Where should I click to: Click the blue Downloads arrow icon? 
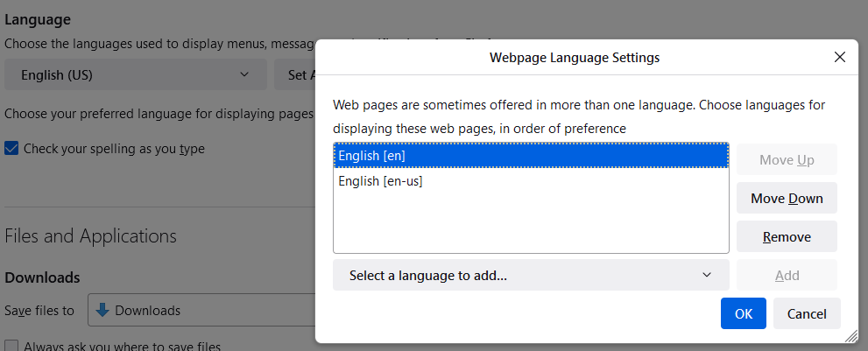click(x=102, y=310)
